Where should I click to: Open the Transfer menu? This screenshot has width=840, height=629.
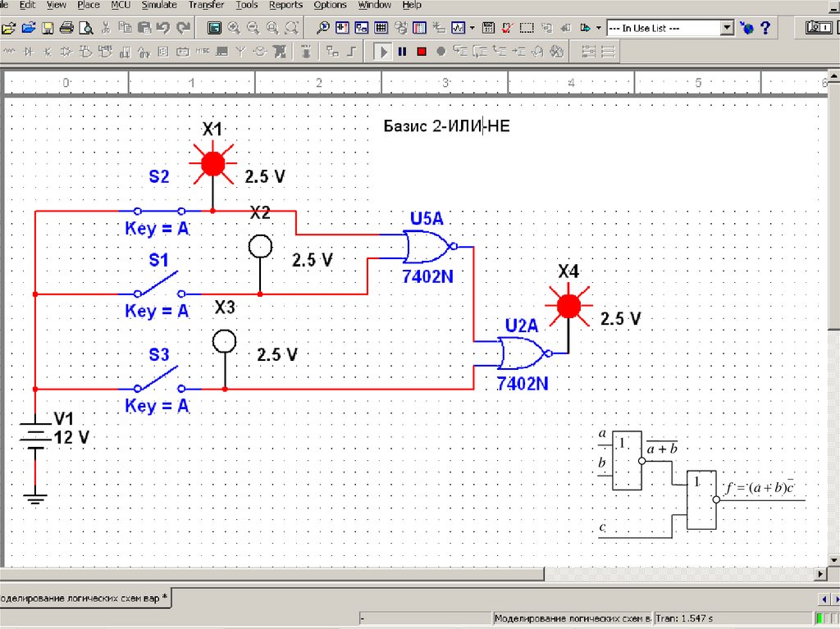pyautogui.click(x=205, y=5)
